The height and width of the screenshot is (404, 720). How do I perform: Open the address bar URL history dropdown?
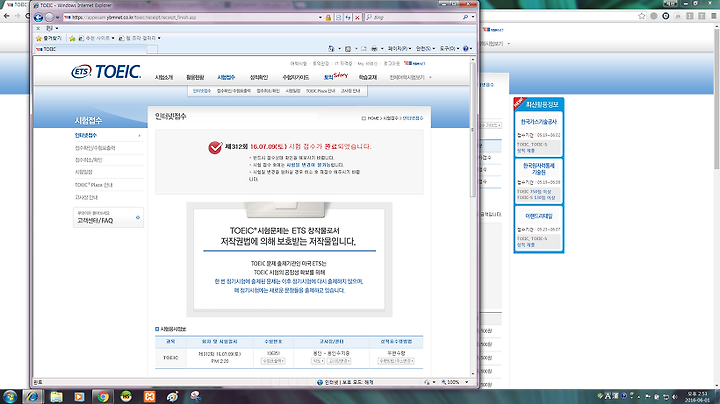320,17
